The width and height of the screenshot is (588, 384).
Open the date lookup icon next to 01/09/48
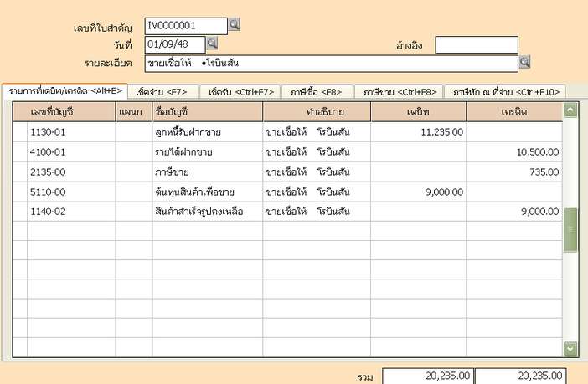pyautogui.click(x=212, y=44)
